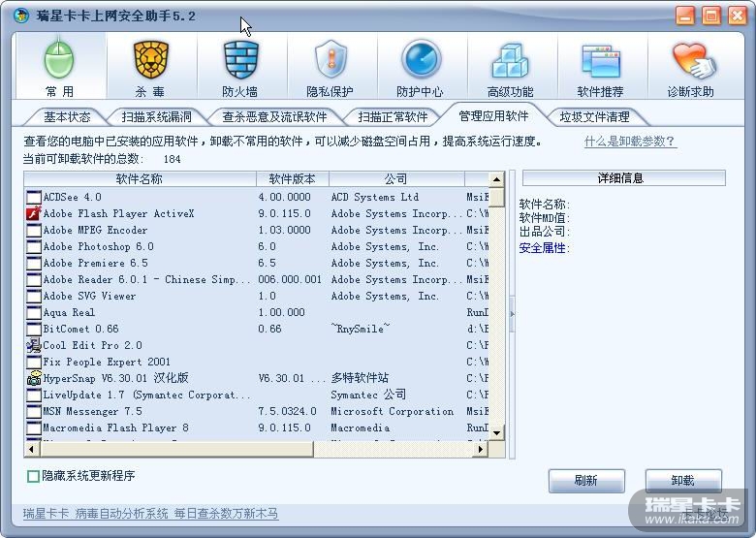756x538 pixels.
Task: Switch to 垃圾文件清理 tab
Action: click(x=594, y=116)
